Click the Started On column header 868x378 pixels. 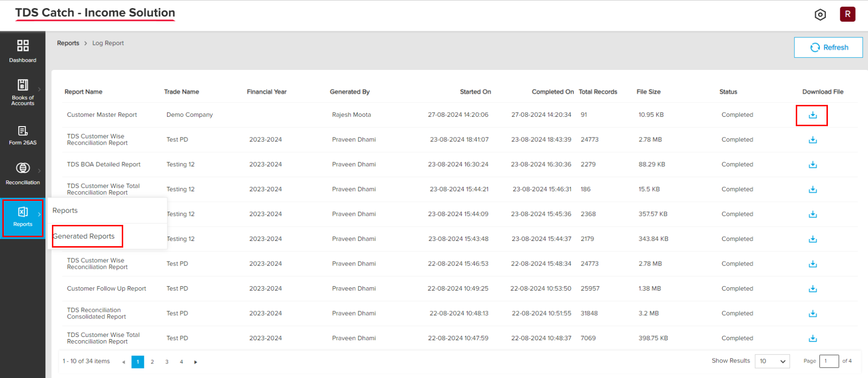point(476,92)
